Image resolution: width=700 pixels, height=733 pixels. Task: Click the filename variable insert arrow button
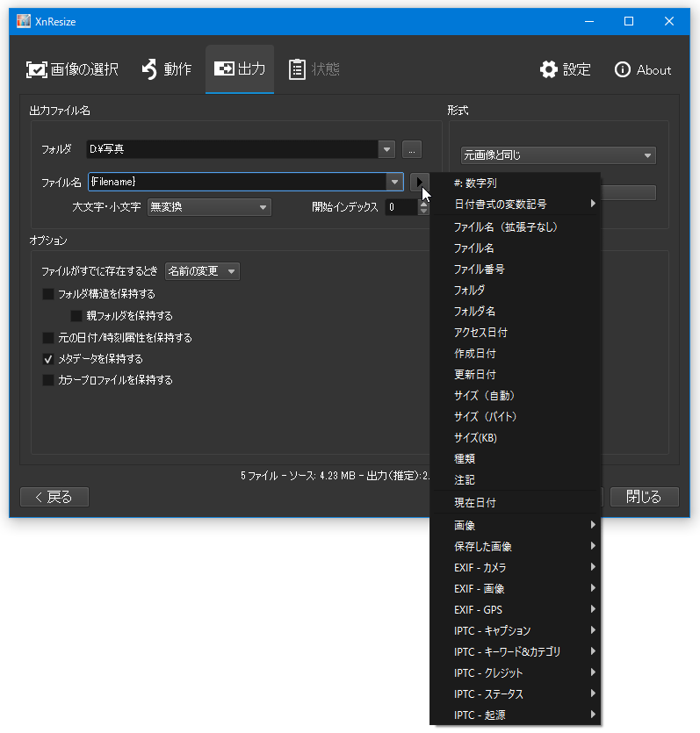(x=420, y=182)
